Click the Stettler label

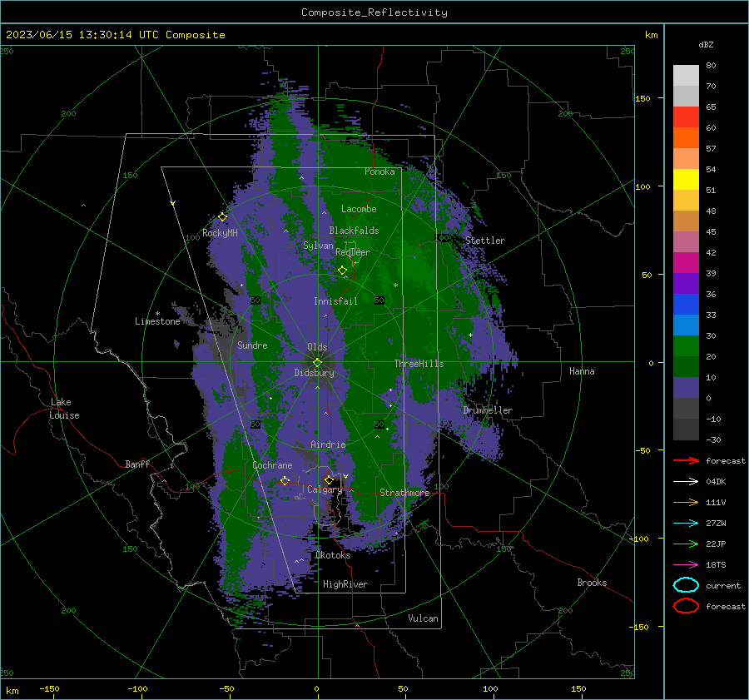point(485,241)
